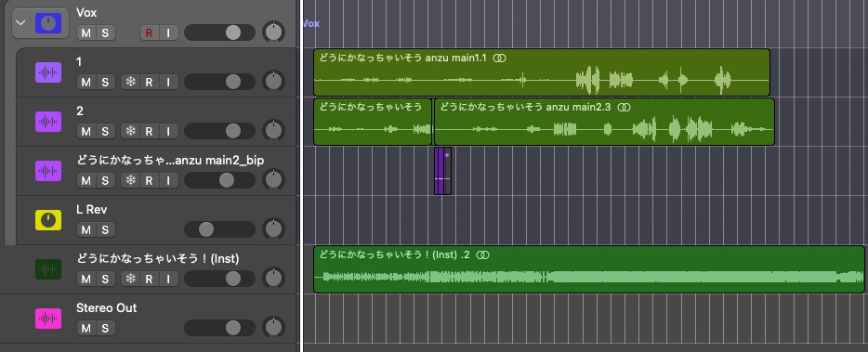Solo track 2
Screen dimensions: 868x352
[105, 131]
